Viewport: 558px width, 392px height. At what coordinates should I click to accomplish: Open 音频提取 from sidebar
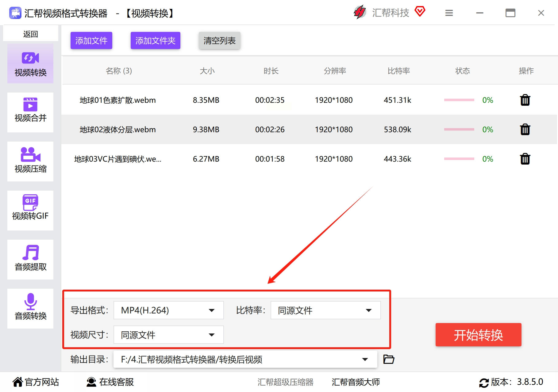coord(30,259)
